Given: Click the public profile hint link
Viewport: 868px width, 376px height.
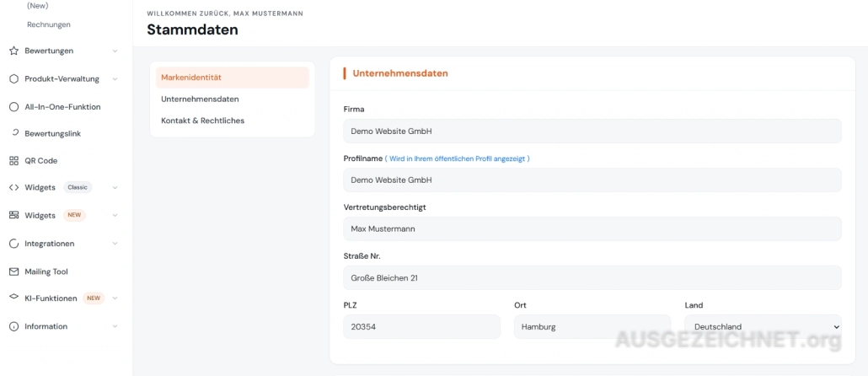Looking at the screenshot, I should pos(458,159).
